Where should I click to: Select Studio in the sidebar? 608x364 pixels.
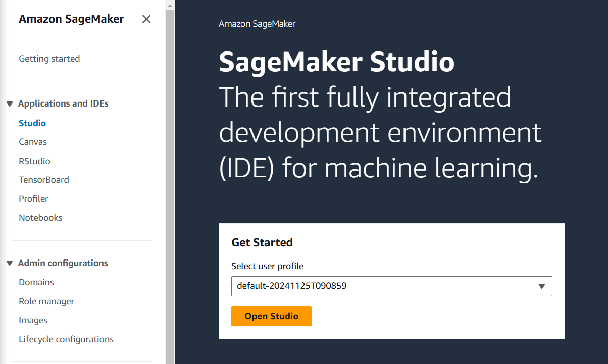(32, 123)
